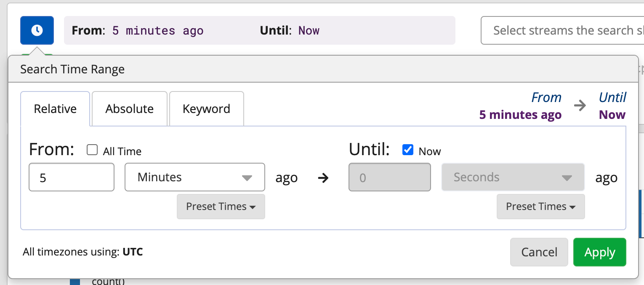Expand Preset Times under Until
Viewport: 644px width, 285px height.
click(540, 207)
